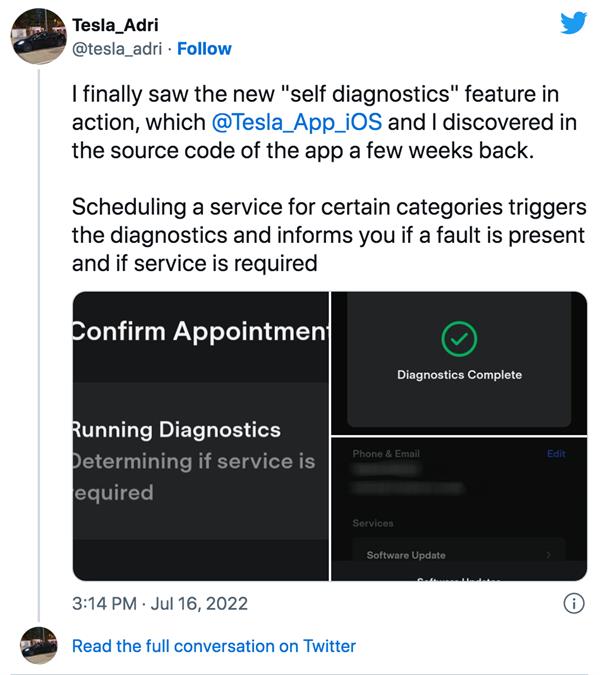The height and width of the screenshot is (675, 600).
Task: Click the 3:14 PM Jul 16, 2022 timestamp
Action: pos(160,603)
